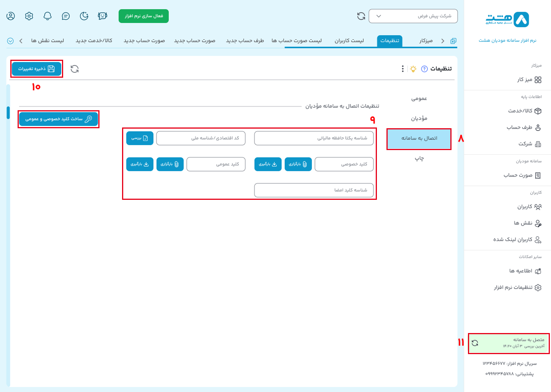Expand the tab list dropdown arrow
Screen dimensions: 551x392
10,41
